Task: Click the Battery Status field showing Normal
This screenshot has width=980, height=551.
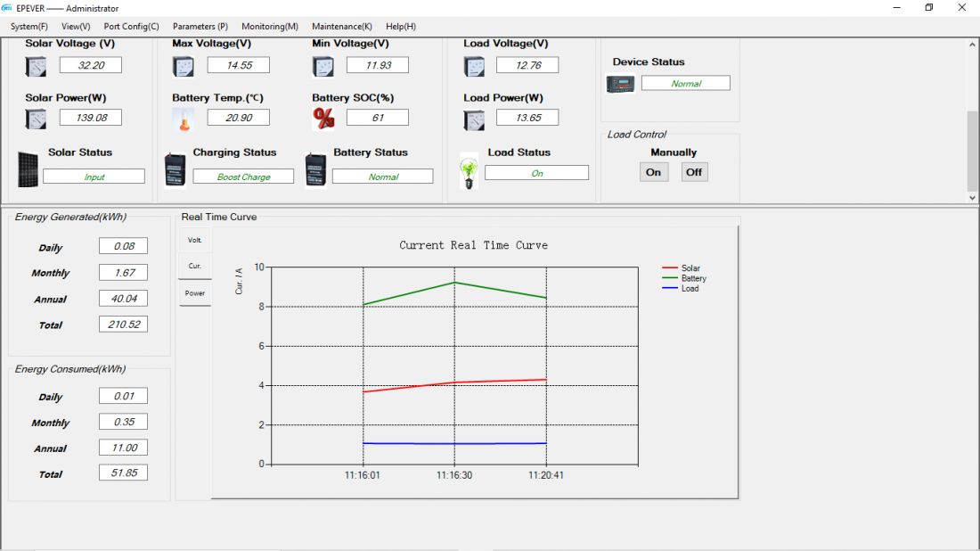Action: [x=382, y=177]
